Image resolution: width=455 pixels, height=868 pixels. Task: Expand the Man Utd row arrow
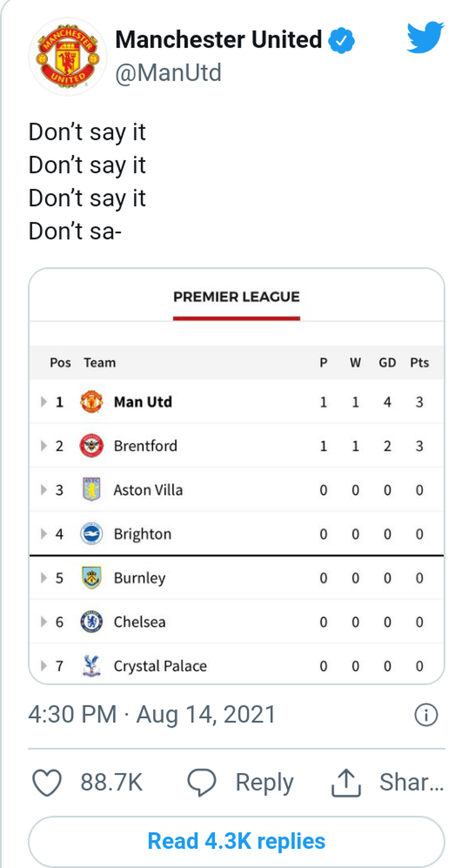[x=44, y=402]
